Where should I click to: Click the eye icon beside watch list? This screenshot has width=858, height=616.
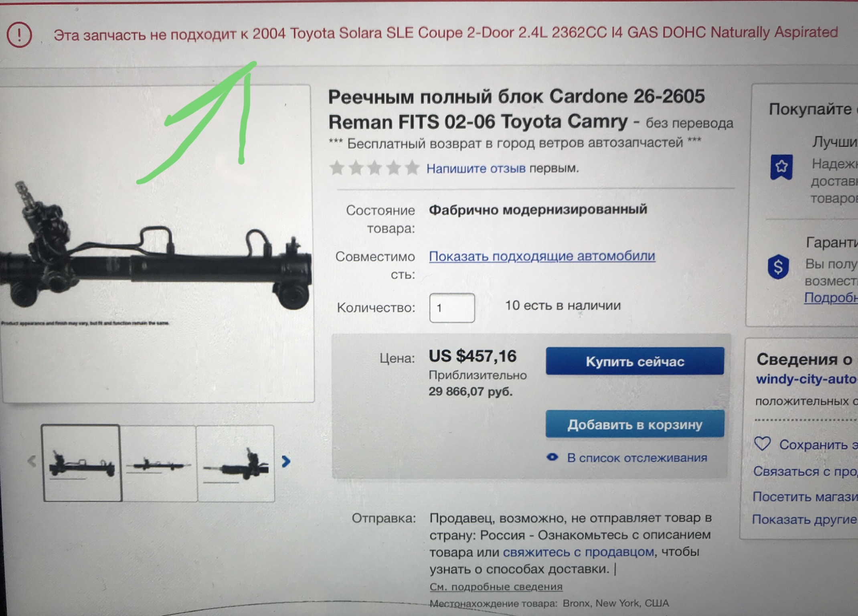pyautogui.click(x=552, y=457)
